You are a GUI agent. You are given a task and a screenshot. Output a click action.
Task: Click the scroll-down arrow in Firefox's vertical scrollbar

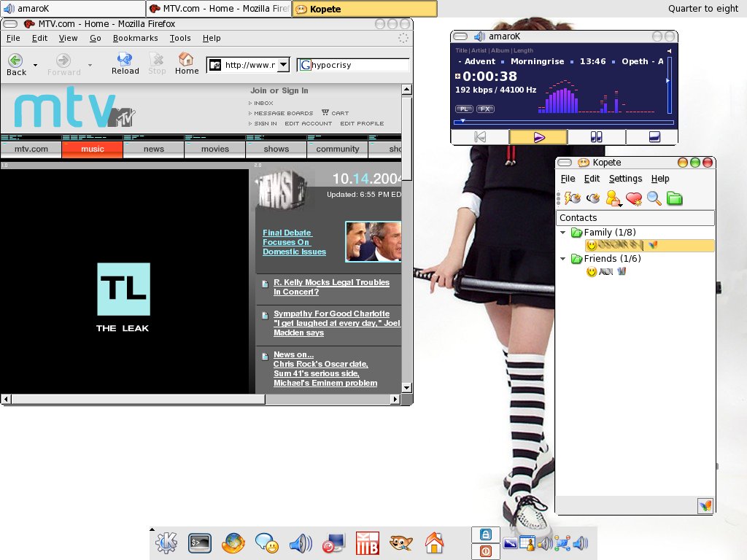click(406, 388)
